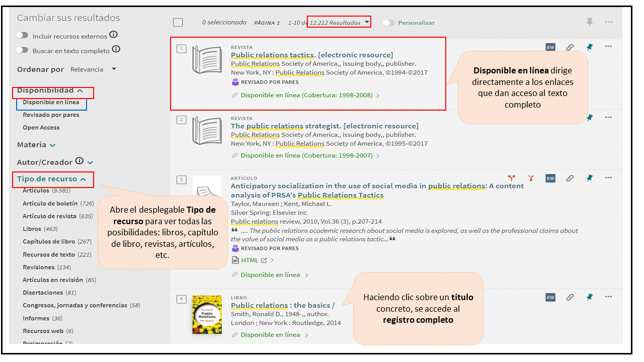Check the select-all results checkbox
The height and width of the screenshot is (362, 644).
[178, 23]
